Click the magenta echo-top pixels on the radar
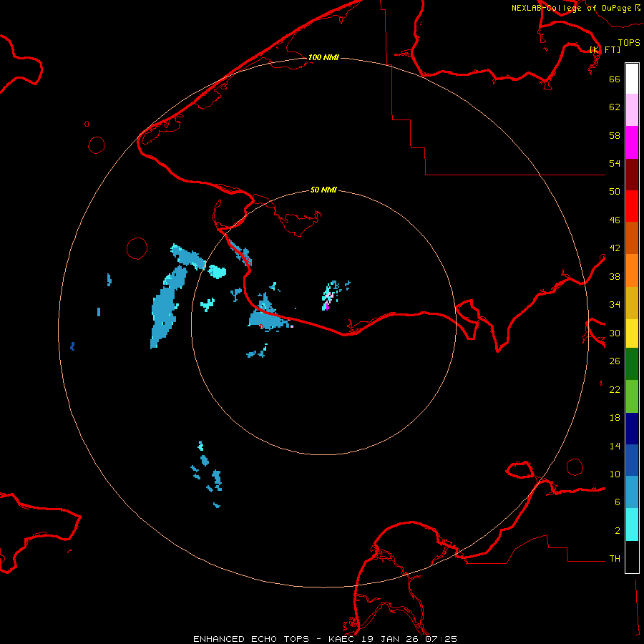 327,306
